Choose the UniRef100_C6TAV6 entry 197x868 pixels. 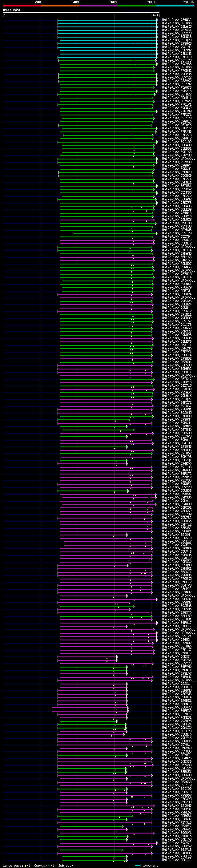[x=177, y=125]
